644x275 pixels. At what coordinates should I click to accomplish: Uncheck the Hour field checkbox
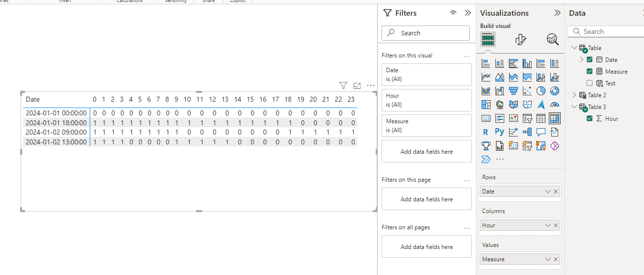click(x=590, y=118)
